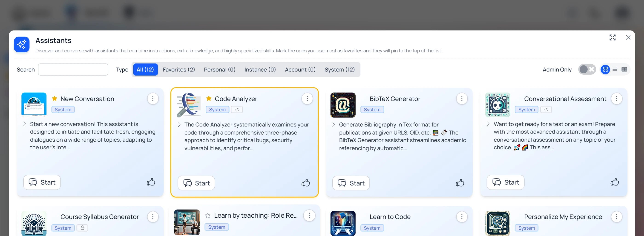644x236 pixels.
Task: Open Learn to Code options menu
Action: (x=462, y=216)
